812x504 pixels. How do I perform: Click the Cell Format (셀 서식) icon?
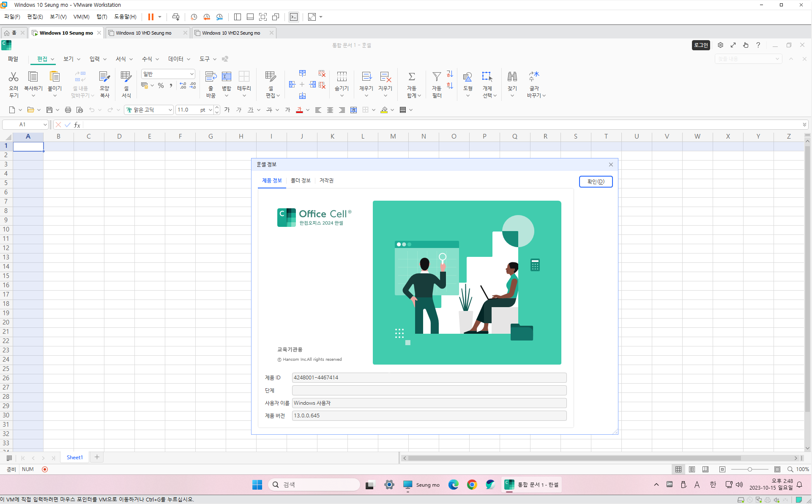click(x=126, y=77)
